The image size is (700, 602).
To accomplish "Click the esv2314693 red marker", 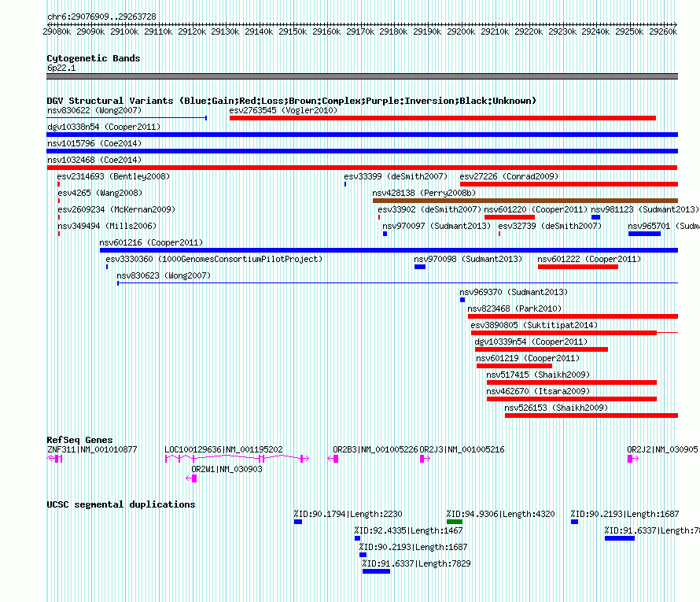I will click(x=58, y=184).
